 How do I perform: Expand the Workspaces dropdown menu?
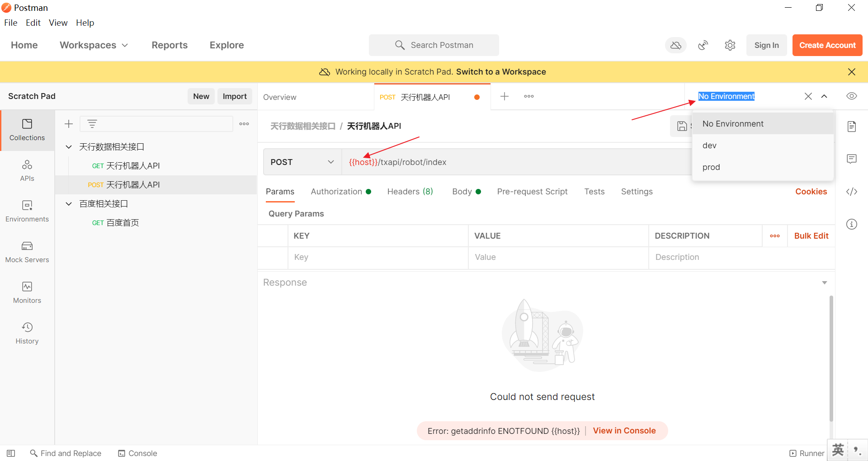[94, 45]
